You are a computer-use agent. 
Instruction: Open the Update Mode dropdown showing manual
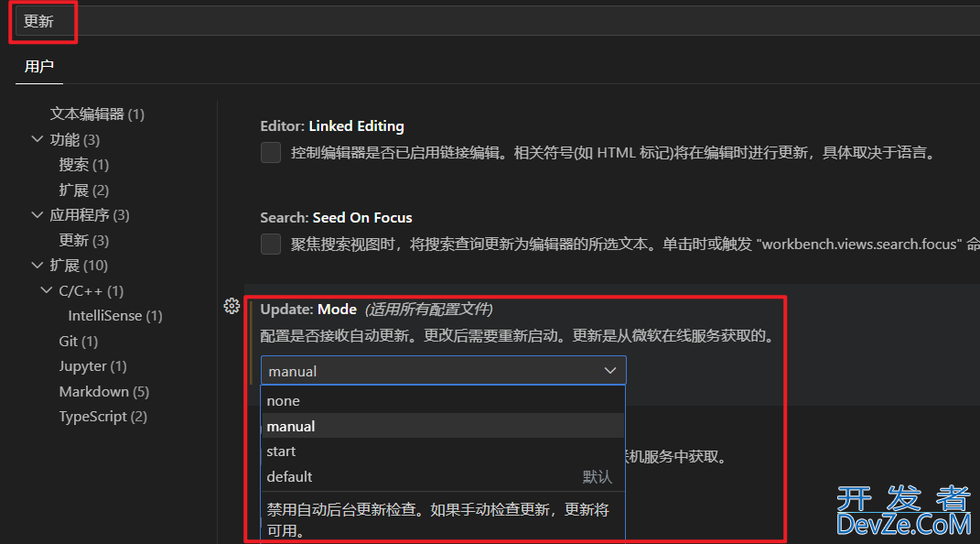click(443, 371)
